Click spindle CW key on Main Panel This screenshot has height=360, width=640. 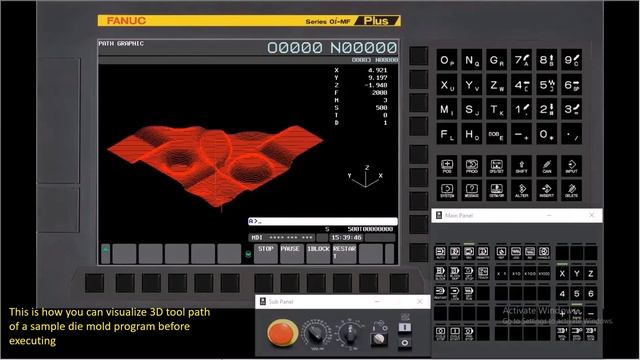(562, 333)
